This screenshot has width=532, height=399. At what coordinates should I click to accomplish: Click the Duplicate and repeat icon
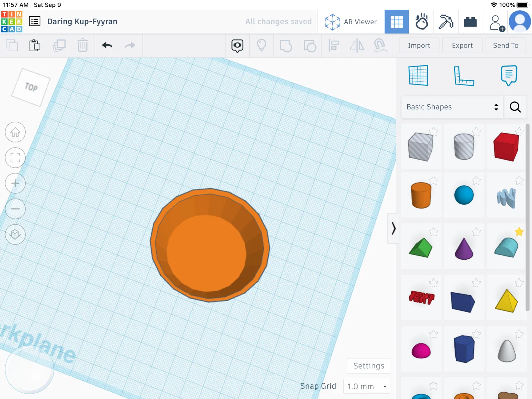pos(59,46)
